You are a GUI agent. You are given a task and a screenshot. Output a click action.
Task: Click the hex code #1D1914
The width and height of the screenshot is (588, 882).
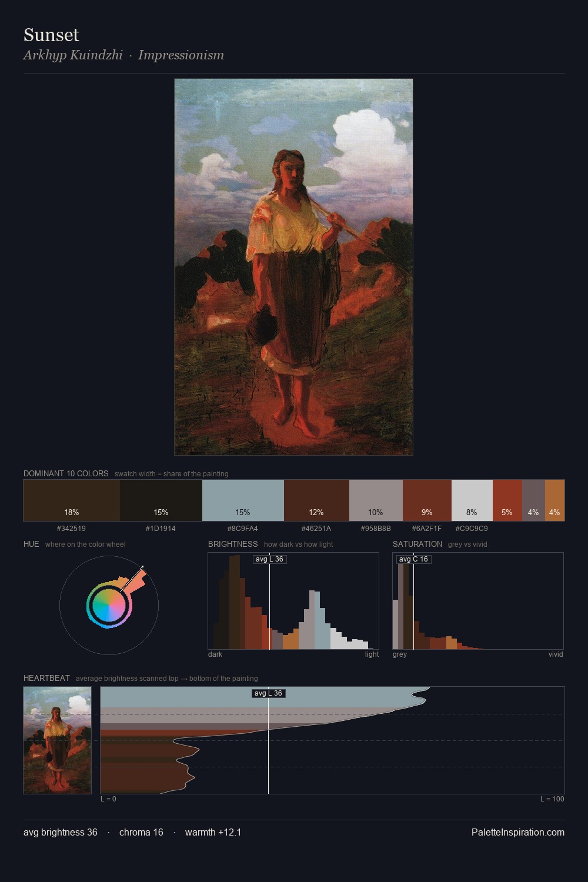pyautogui.click(x=161, y=529)
